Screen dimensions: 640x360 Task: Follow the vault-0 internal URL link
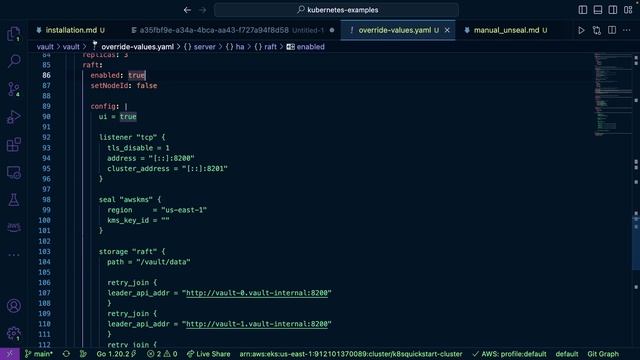pos(257,293)
